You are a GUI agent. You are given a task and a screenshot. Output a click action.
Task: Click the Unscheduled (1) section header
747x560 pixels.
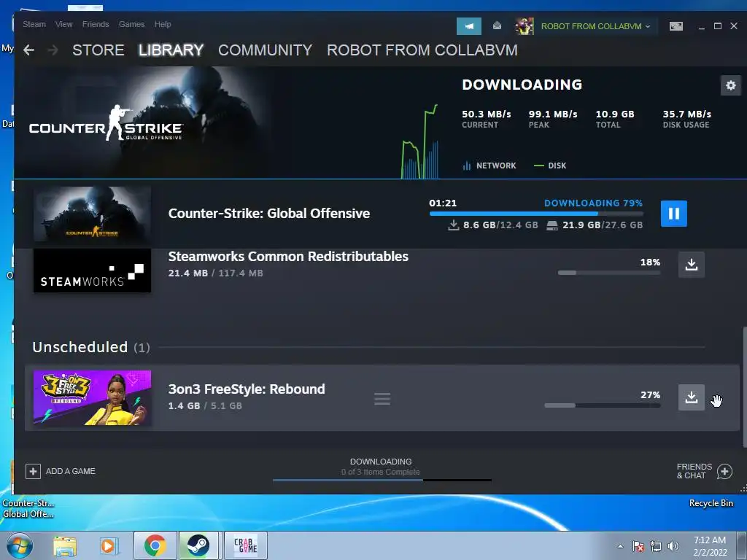[91, 347]
